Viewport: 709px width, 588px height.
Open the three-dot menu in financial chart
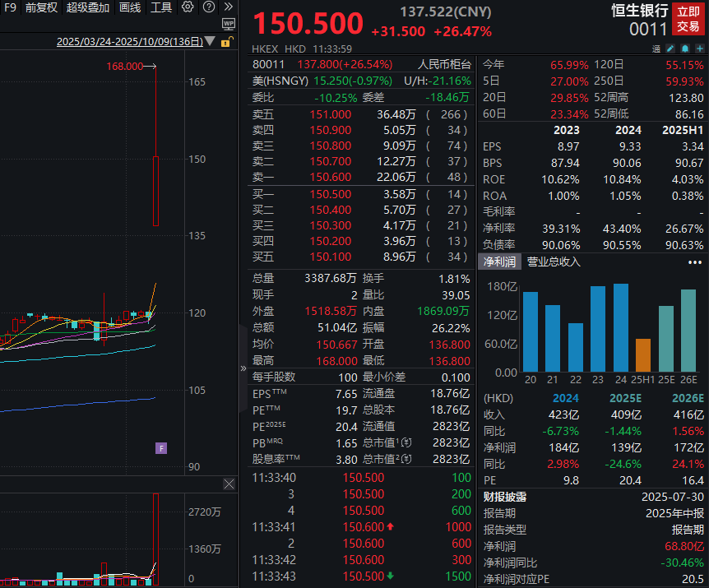(x=695, y=262)
